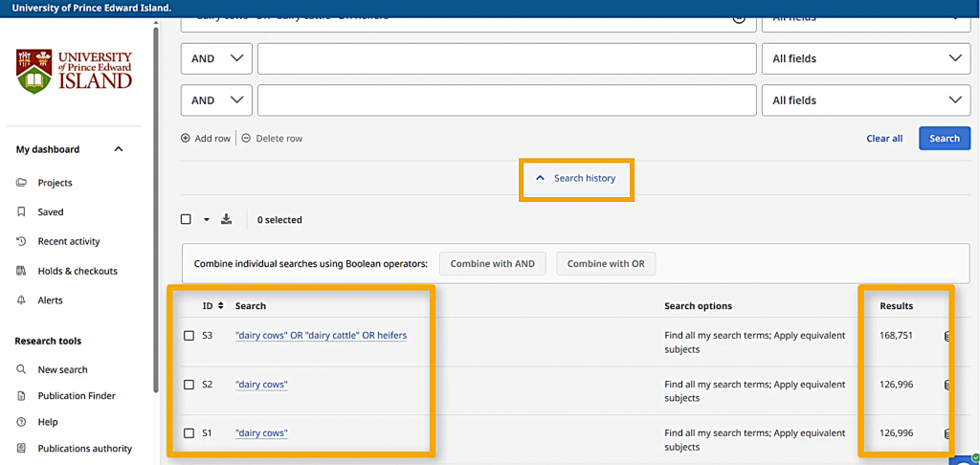Collapse the My dashboard menu

(119, 149)
